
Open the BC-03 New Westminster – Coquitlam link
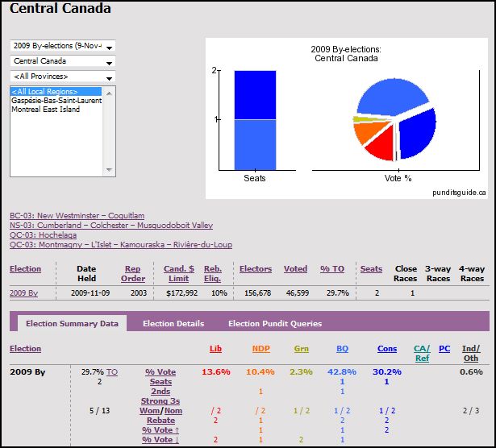[x=77, y=215]
